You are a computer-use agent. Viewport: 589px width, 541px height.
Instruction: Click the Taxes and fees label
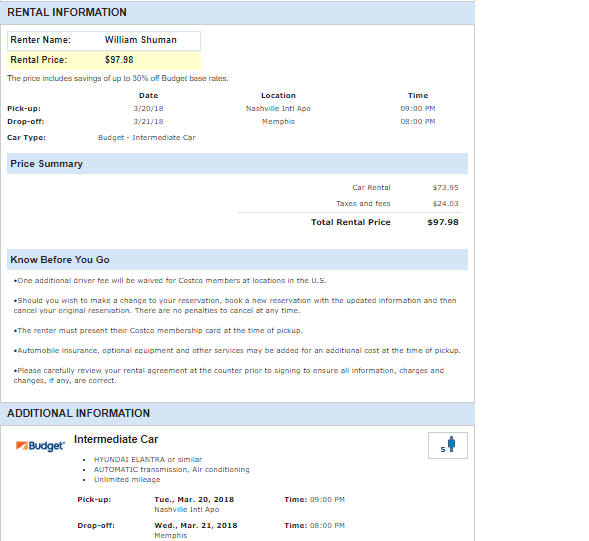[363, 204]
